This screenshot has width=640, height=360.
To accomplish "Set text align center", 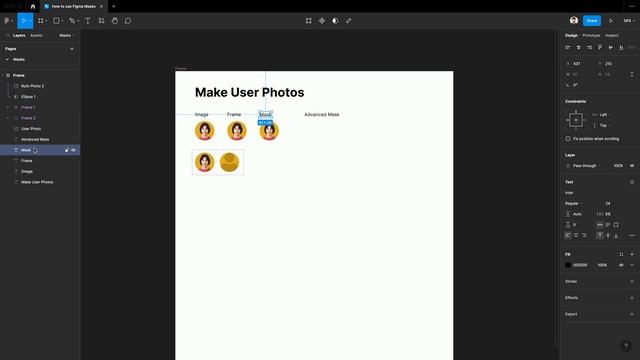I will click(x=576, y=236).
